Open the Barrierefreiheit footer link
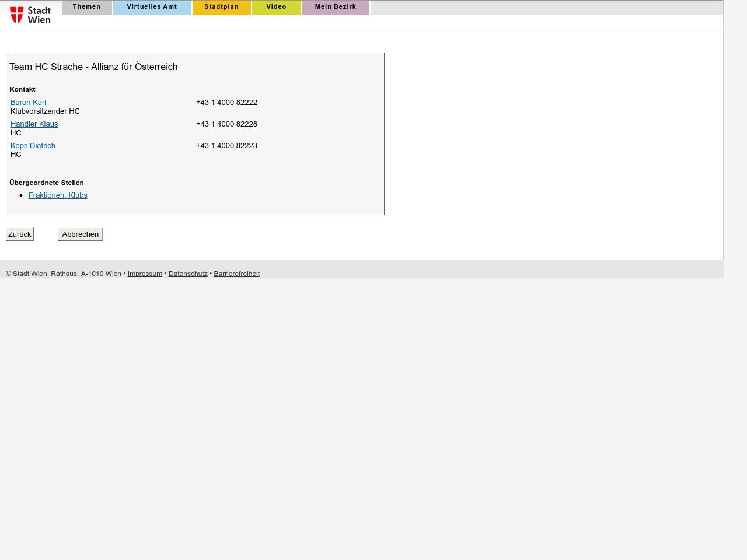The image size is (747, 560). pyautogui.click(x=236, y=274)
